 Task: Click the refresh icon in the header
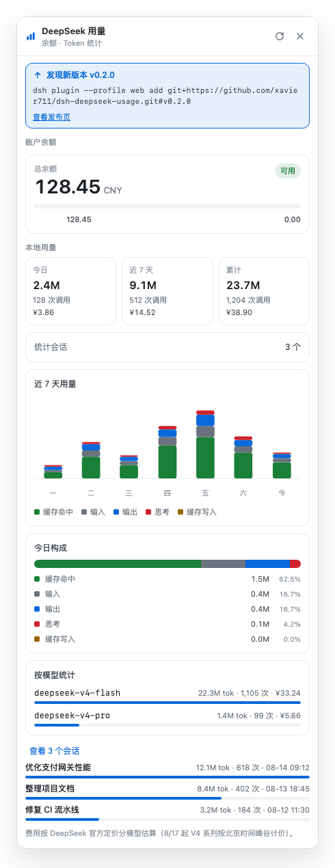279,36
